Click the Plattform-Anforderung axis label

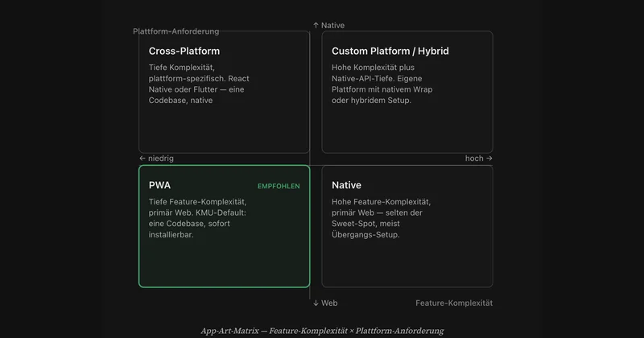click(175, 31)
